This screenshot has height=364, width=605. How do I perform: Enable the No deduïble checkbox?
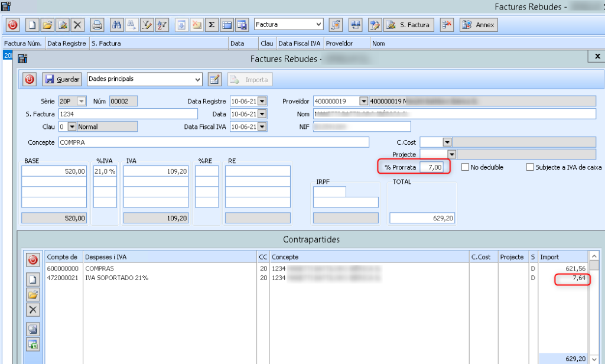tap(465, 167)
